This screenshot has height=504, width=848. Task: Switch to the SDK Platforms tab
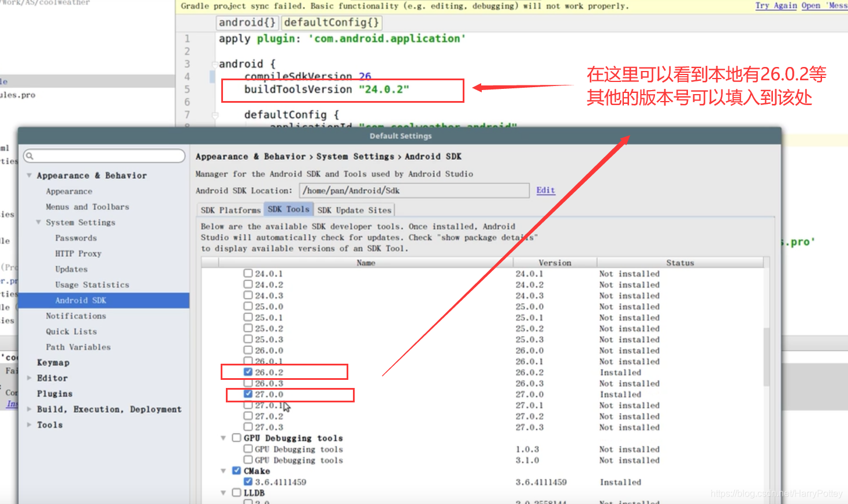[230, 210]
